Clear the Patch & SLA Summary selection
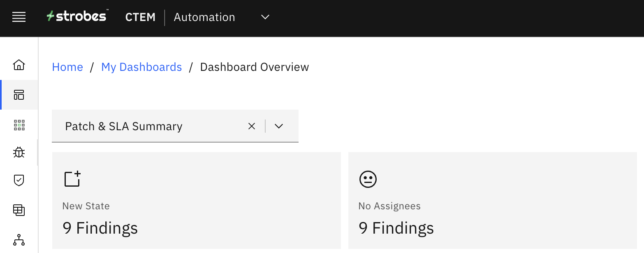Image resolution: width=644 pixels, height=253 pixels. (252, 126)
